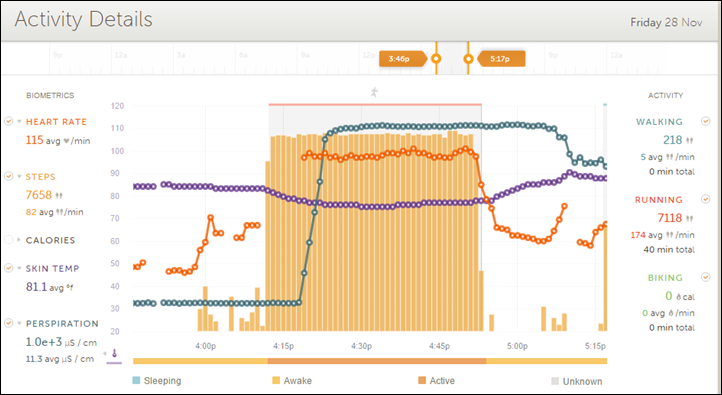
Task: Click the 4:15p axis label
Action: 283,346
